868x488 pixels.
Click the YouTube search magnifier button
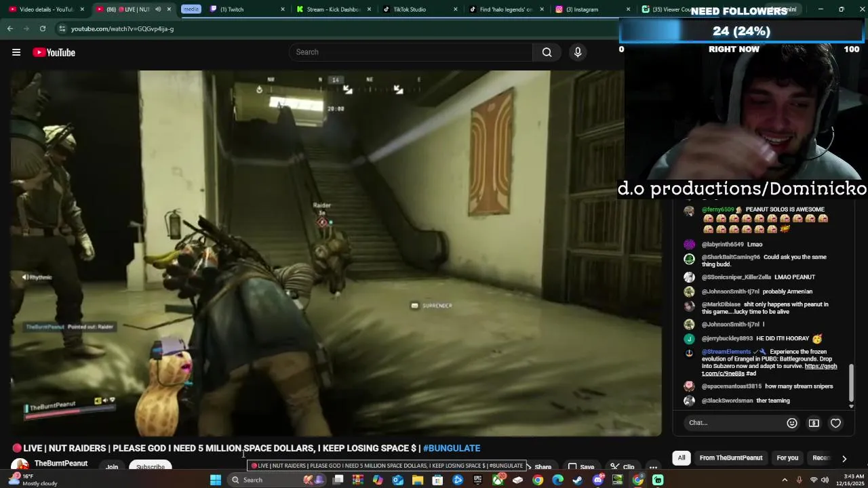point(547,52)
